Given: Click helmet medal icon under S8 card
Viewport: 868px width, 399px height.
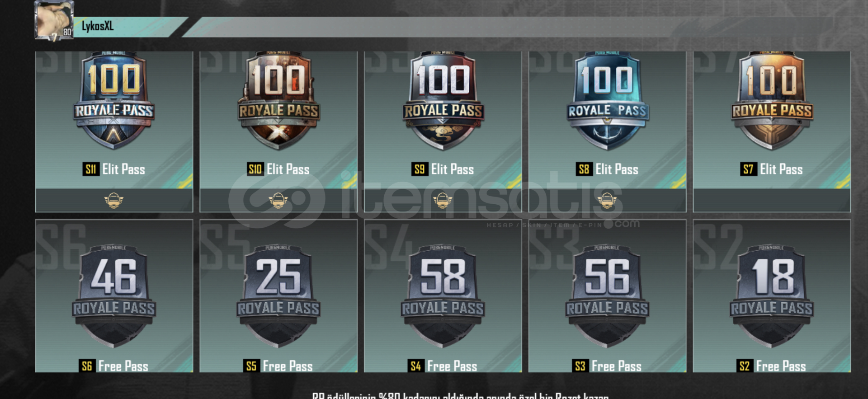Looking at the screenshot, I should [607, 200].
